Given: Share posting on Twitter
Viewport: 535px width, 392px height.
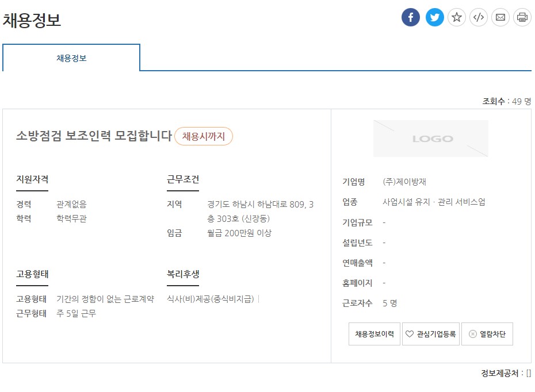Looking at the screenshot, I should [x=435, y=17].
